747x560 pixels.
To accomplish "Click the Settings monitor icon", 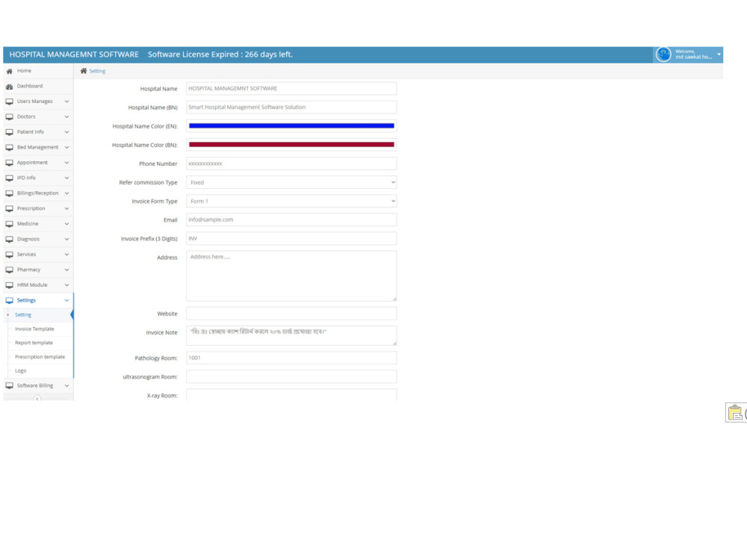I will pos(9,300).
